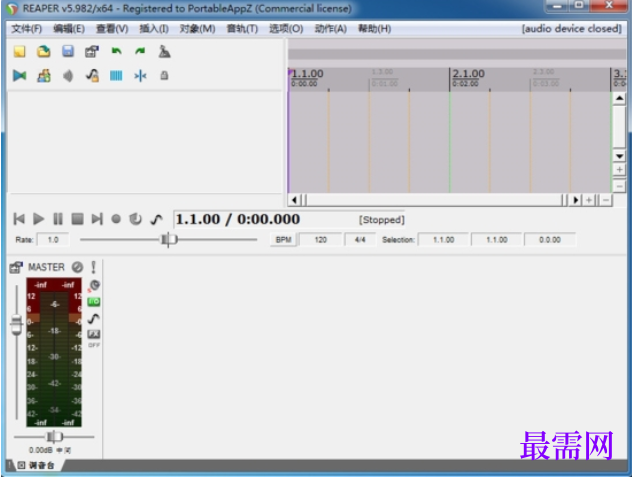
Task: Click the Master track settings icon
Action: tap(16, 267)
